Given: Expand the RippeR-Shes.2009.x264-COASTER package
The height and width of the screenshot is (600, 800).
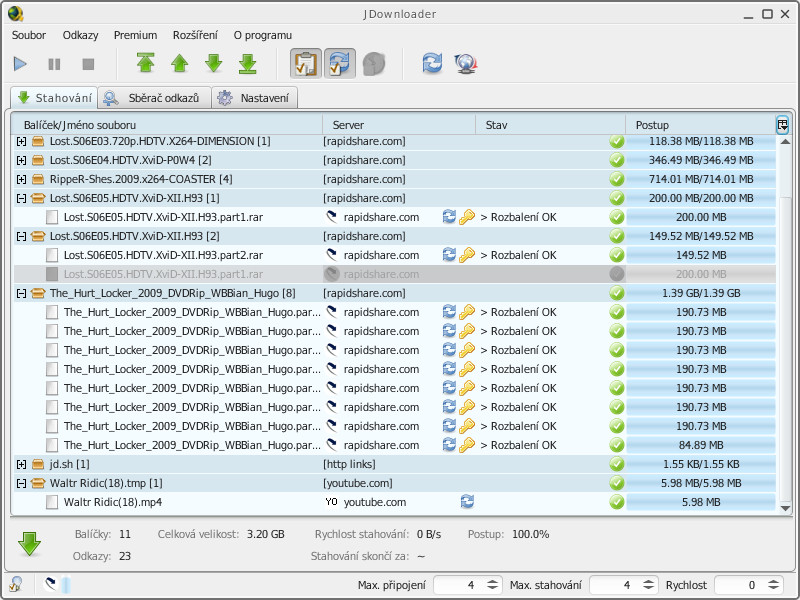Looking at the screenshot, I should [x=21, y=179].
